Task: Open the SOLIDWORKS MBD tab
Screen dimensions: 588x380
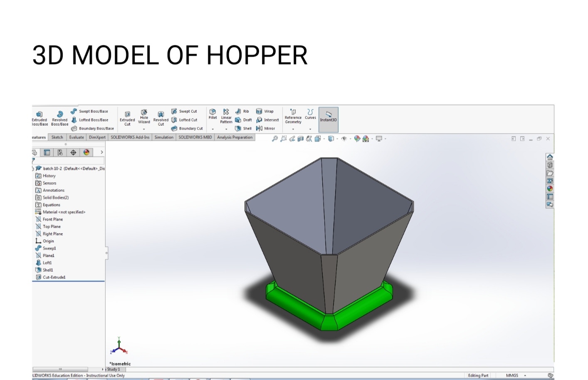Action: coord(195,137)
